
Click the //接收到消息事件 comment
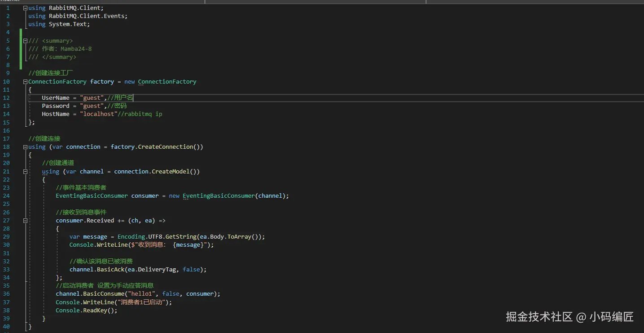tap(81, 212)
